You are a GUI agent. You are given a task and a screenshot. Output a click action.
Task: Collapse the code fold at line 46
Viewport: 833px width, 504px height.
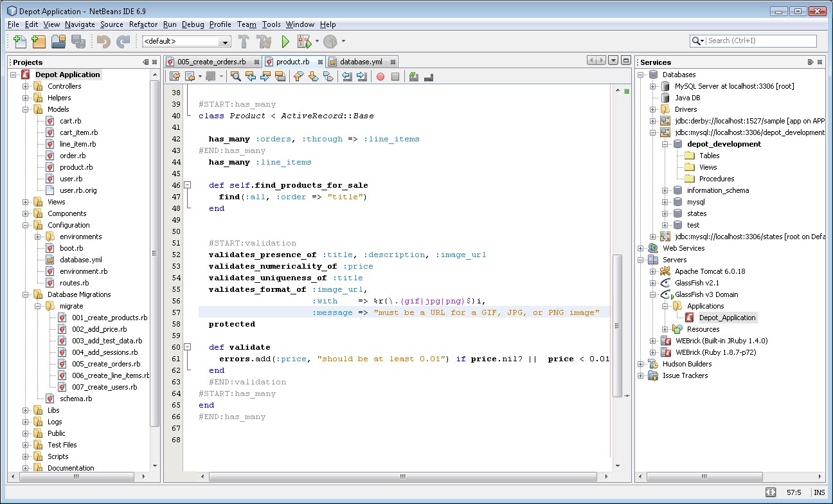188,185
